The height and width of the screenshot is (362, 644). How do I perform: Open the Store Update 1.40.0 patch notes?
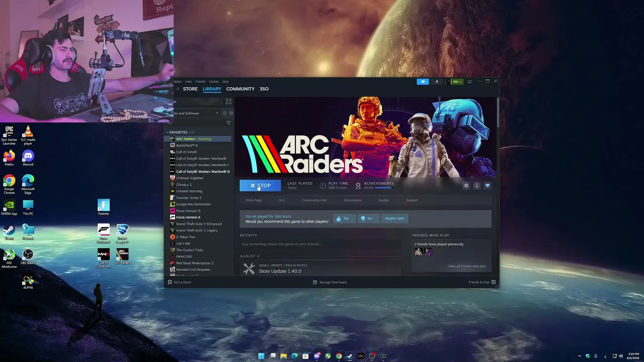[x=280, y=271]
